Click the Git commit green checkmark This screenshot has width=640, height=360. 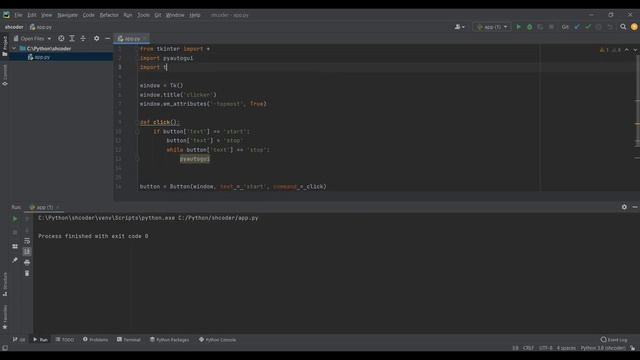[588, 27]
